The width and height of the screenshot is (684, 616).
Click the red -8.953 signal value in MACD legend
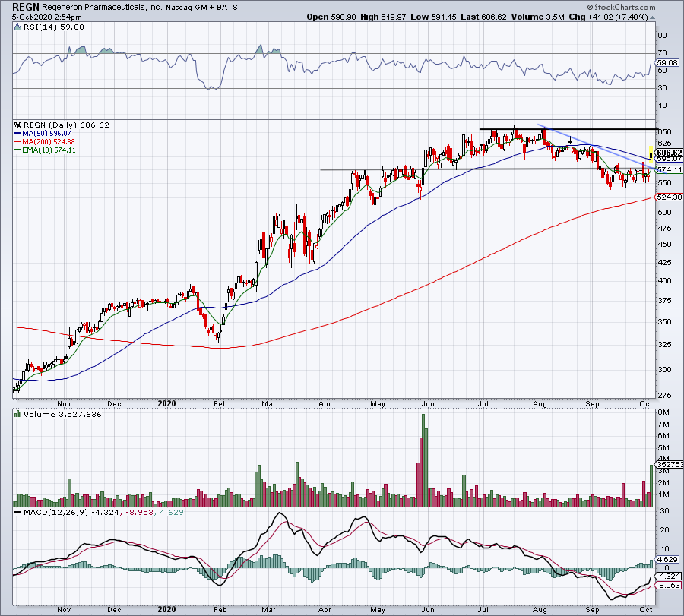(139, 512)
